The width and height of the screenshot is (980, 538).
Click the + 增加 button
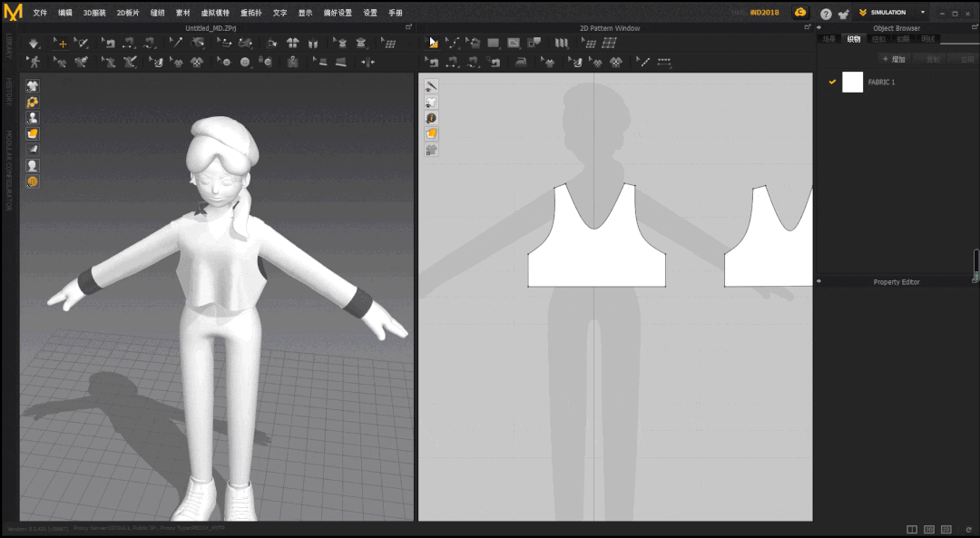(x=894, y=59)
